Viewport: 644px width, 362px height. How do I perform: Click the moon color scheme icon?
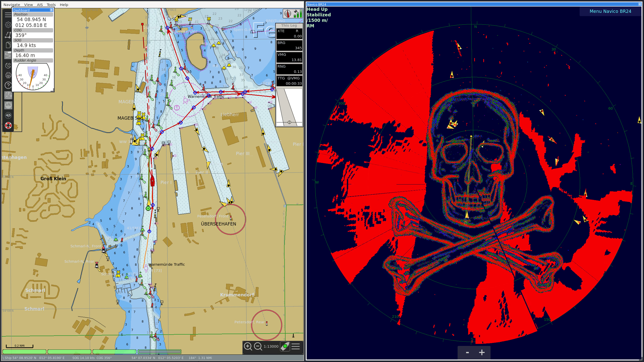coord(8,65)
